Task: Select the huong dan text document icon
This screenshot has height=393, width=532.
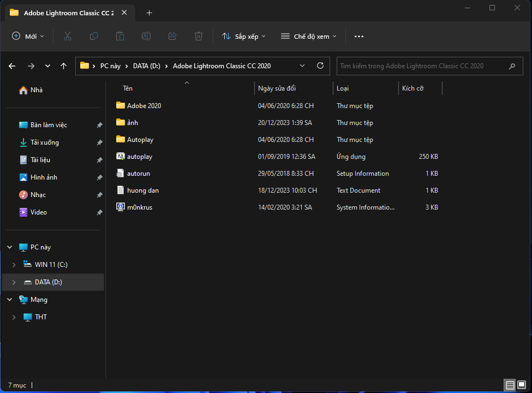Action: pyautogui.click(x=120, y=190)
